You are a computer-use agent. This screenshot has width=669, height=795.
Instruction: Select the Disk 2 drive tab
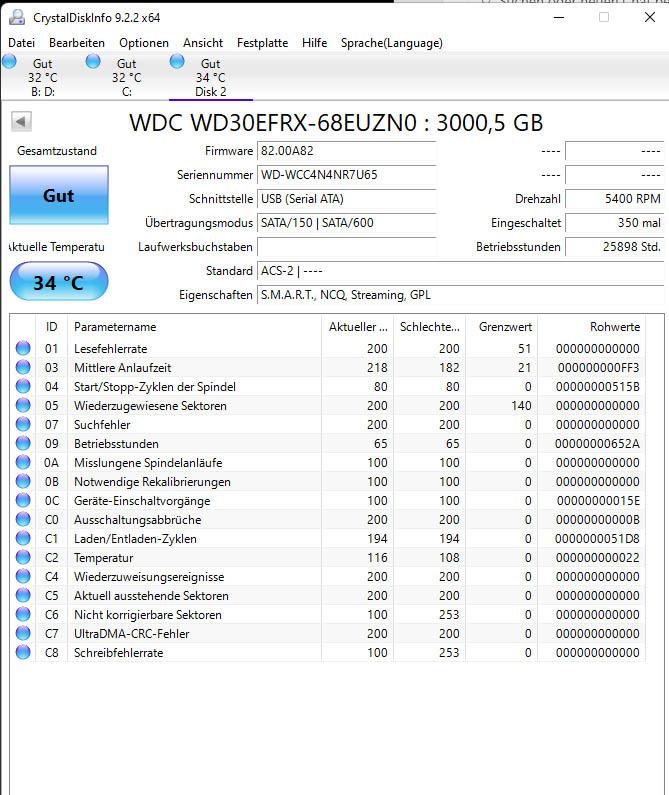point(210,77)
